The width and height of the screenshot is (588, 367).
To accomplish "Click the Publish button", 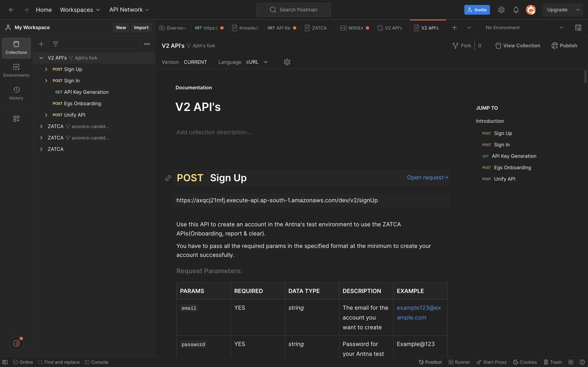I will pyautogui.click(x=565, y=45).
